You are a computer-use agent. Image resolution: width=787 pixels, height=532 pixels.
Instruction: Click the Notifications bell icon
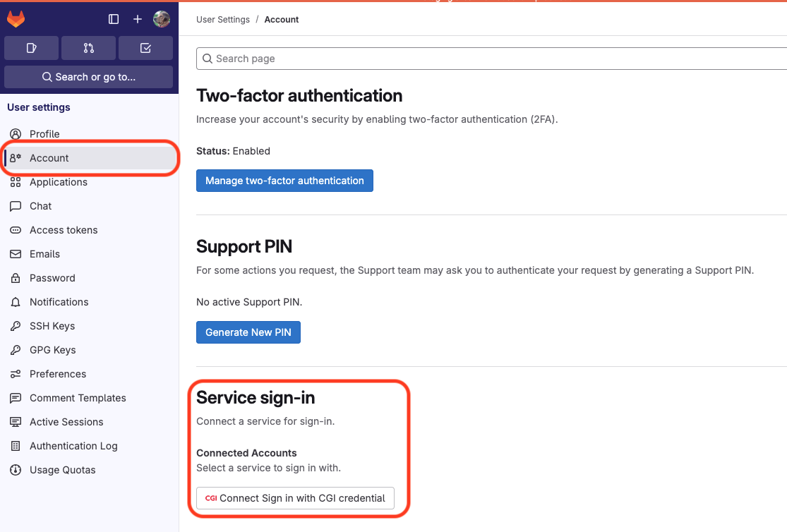(16, 302)
